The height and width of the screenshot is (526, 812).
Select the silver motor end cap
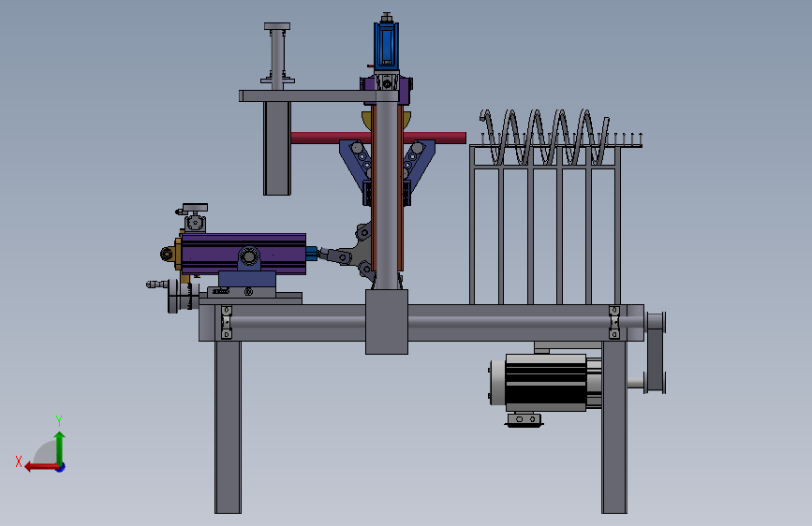point(497,383)
